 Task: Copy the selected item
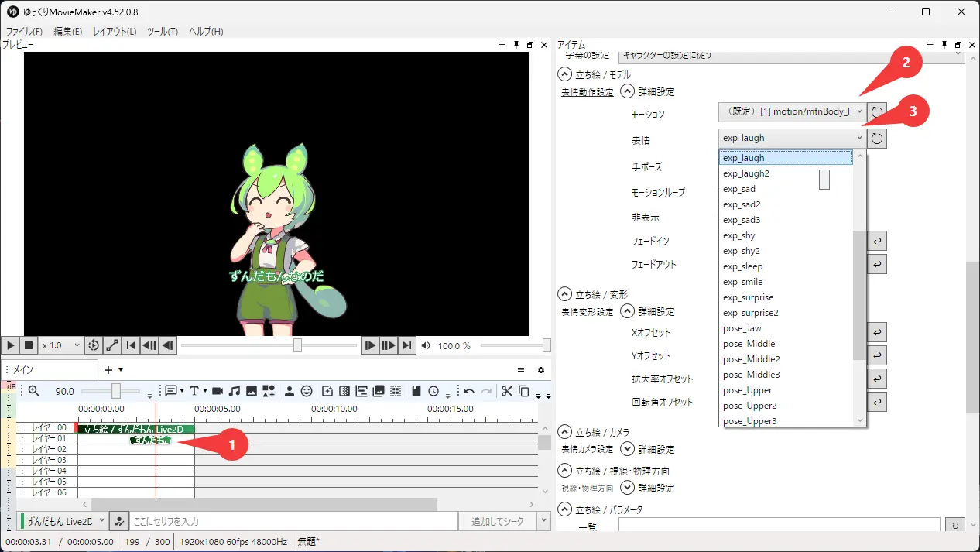pos(524,391)
